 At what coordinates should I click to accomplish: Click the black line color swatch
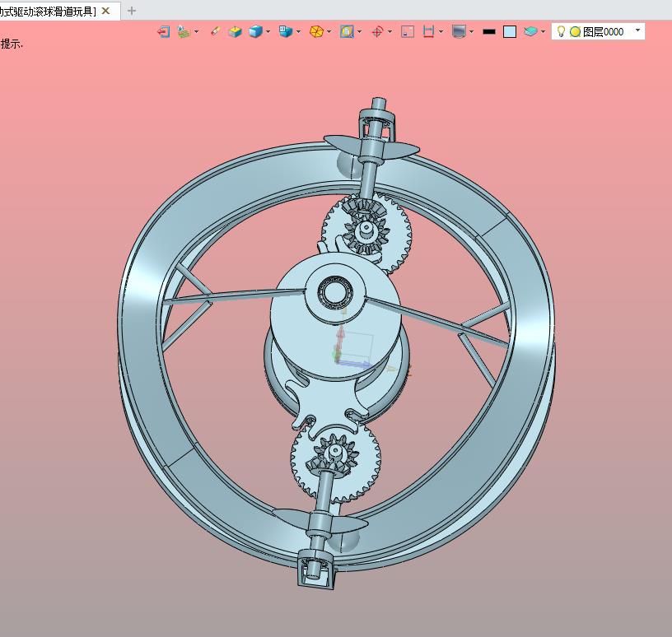[489, 32]
